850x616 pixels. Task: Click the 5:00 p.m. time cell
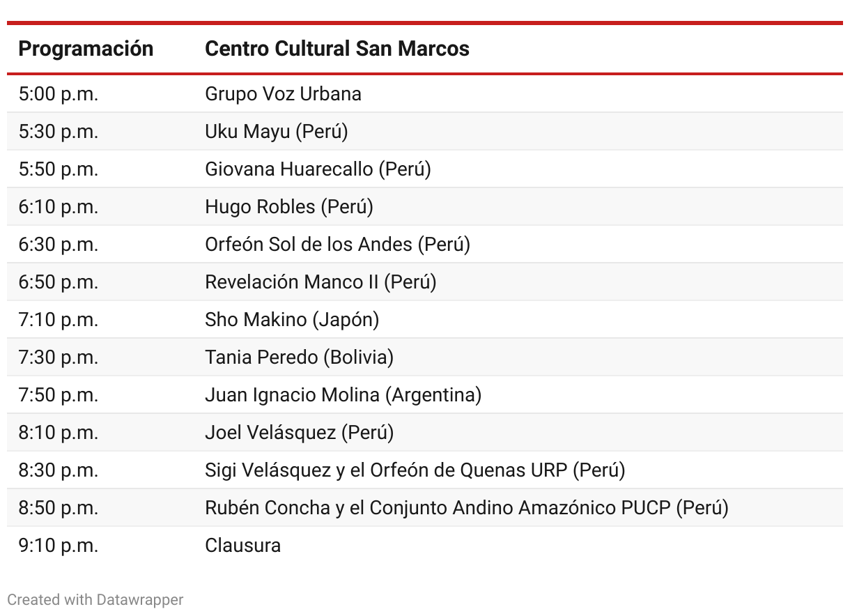59,94
